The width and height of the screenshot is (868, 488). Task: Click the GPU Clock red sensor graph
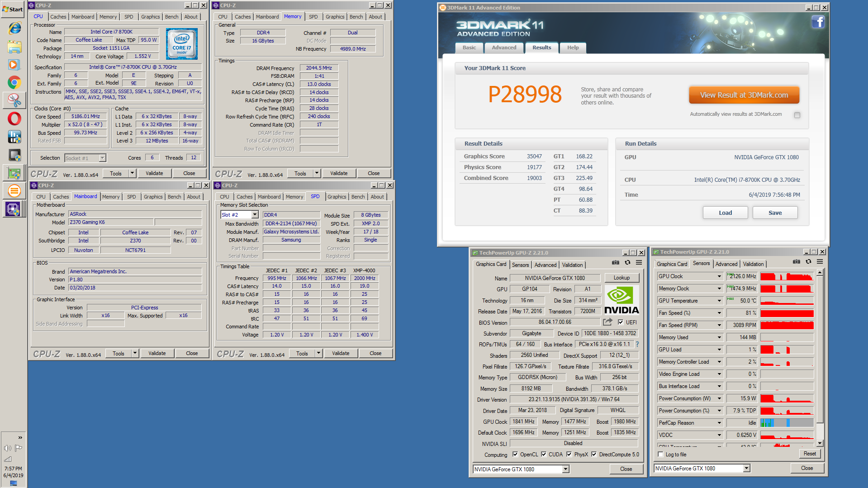[x=787, y=276]
